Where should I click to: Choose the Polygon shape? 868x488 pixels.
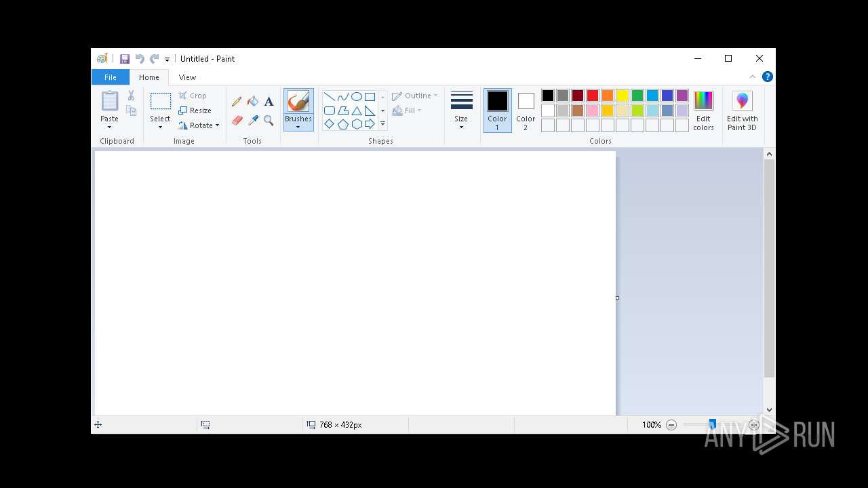pos(342,110)
